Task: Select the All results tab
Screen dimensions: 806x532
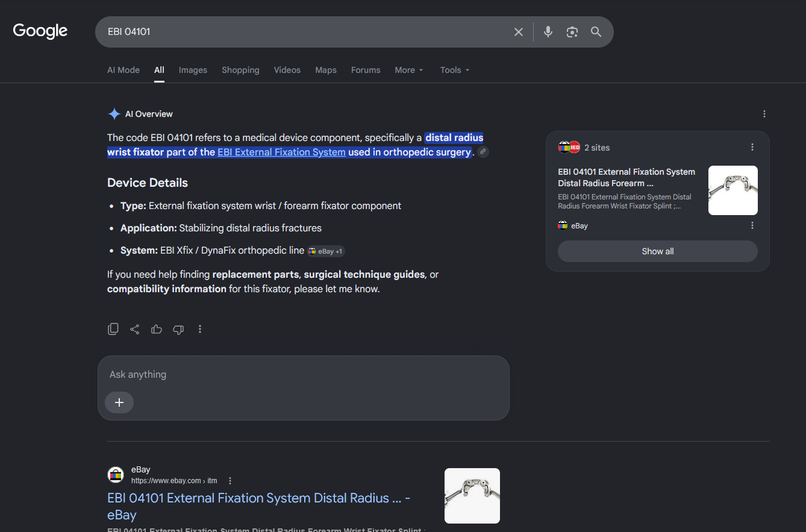Action: coord(159,70)
